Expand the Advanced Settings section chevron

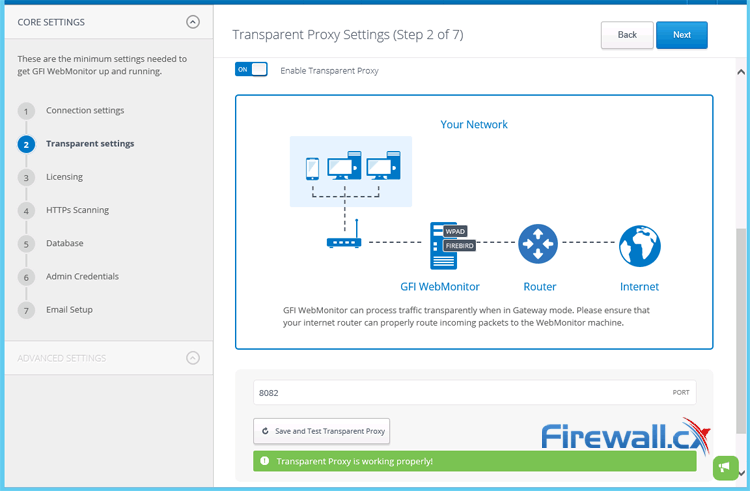pos(193,358)
